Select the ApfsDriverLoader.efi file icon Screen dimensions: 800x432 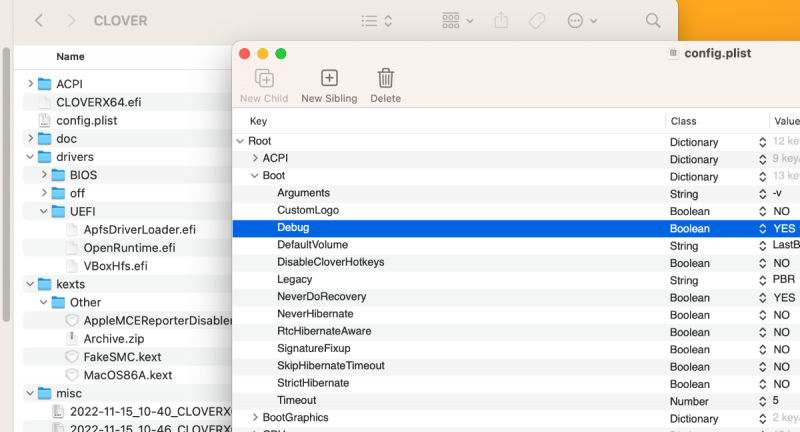pos(72,230)
